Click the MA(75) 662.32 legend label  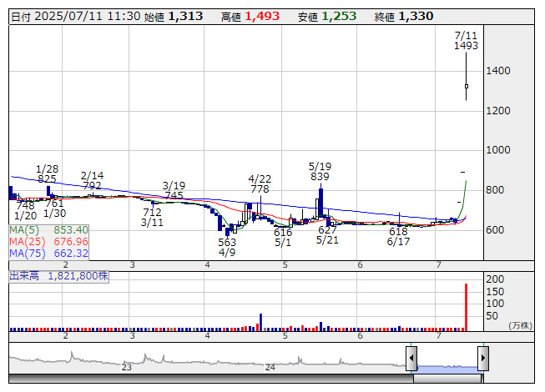tap(48, 254)
